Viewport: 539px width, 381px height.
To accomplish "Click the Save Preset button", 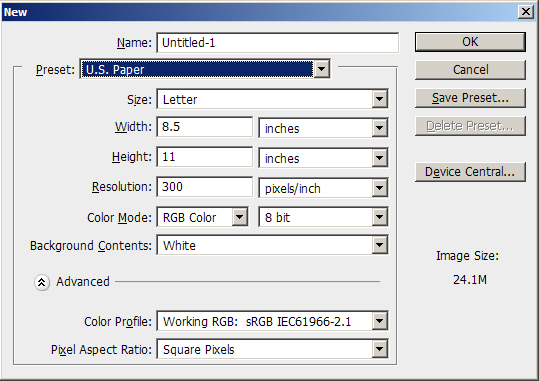I will pyautogui.click(x=470, y=98).
